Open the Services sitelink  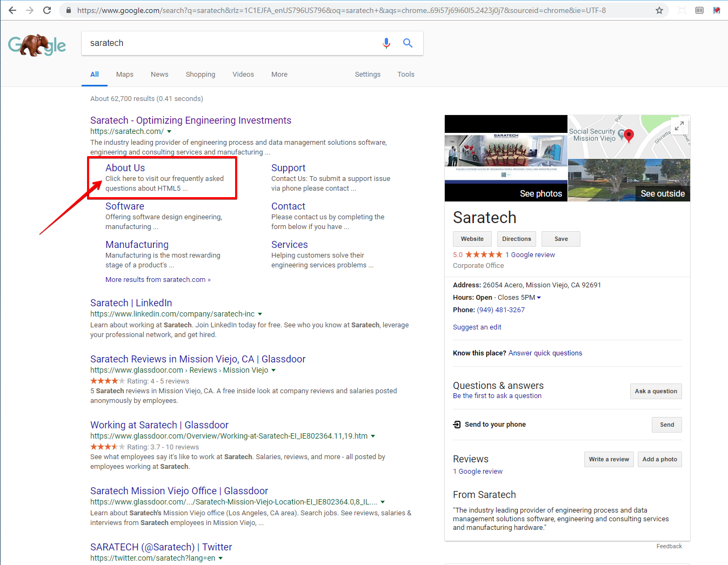click(x=290, y=245)
